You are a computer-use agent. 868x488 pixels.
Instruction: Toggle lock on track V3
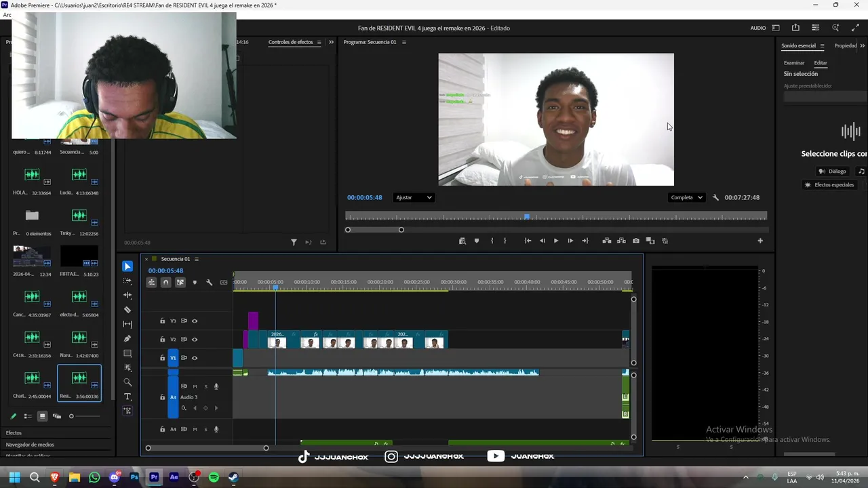(162, 321)
